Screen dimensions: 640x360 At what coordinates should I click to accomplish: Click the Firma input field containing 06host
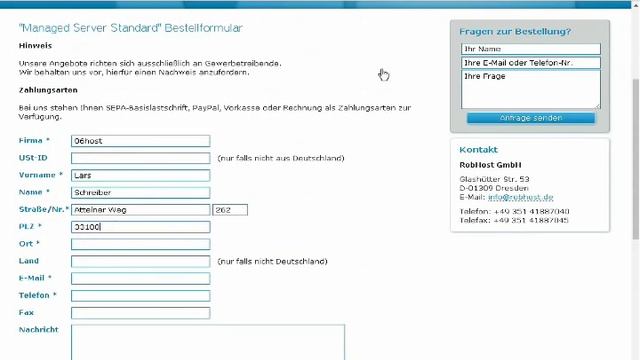coord(140,141)
